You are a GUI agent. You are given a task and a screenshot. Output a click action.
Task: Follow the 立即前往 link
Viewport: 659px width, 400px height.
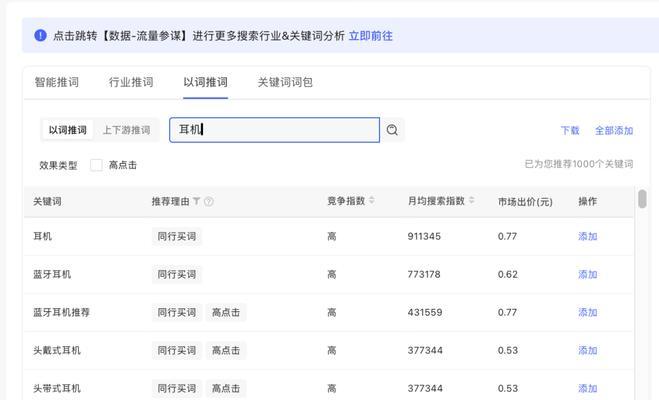pos(371,36)
